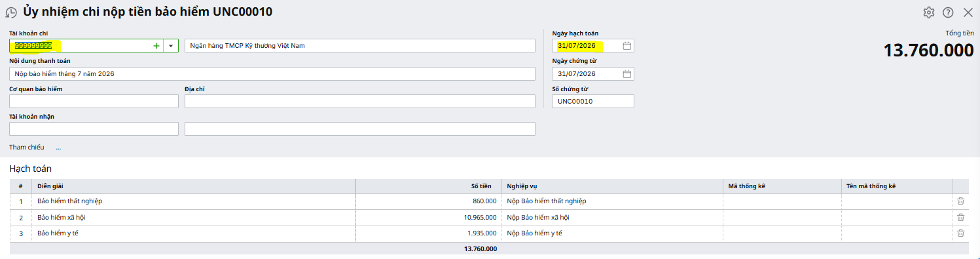Viewport: 980px width, 259px height.
Task: Click the amount cell 1.935.000
Action: coord(429,233)
